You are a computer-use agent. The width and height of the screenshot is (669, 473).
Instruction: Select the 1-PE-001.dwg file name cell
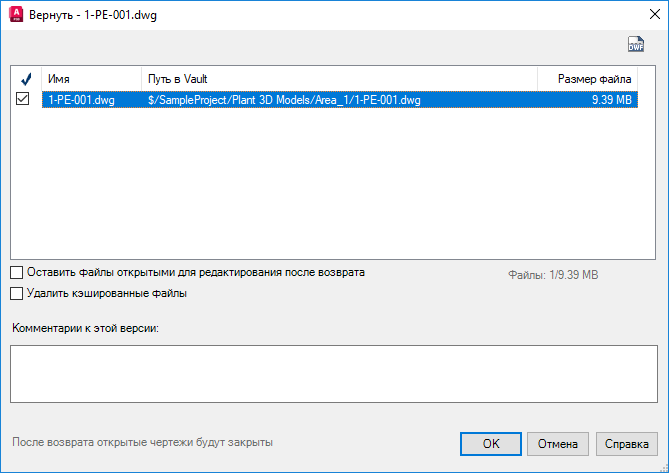(81, 99)
